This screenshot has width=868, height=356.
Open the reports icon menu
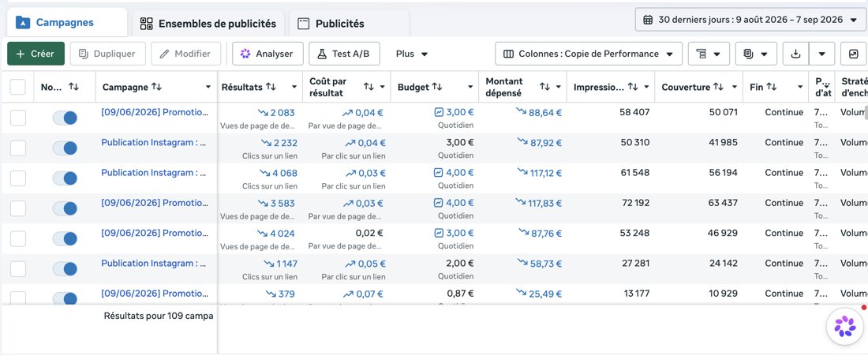tap(756, 54)
